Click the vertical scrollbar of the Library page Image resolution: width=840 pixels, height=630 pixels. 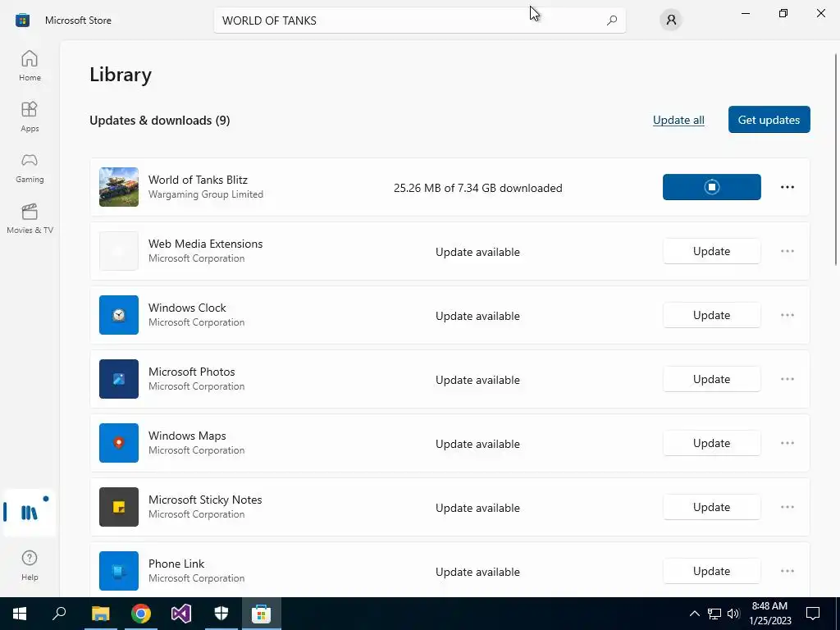click(836, 159)
